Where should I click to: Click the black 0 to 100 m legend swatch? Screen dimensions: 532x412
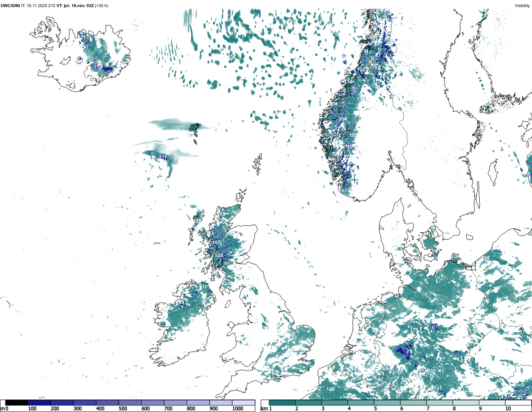pos(17,402)
